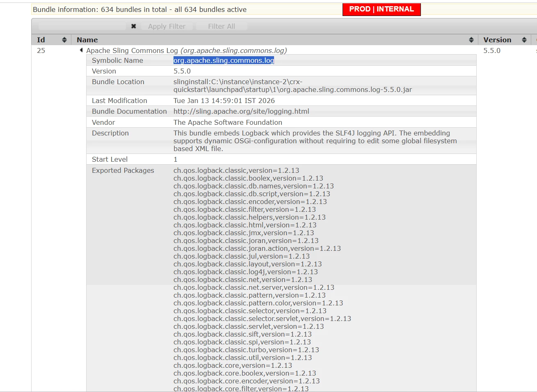537x392 pixels.
Task: Click the bundle information status line
Action: coord(139,9)
